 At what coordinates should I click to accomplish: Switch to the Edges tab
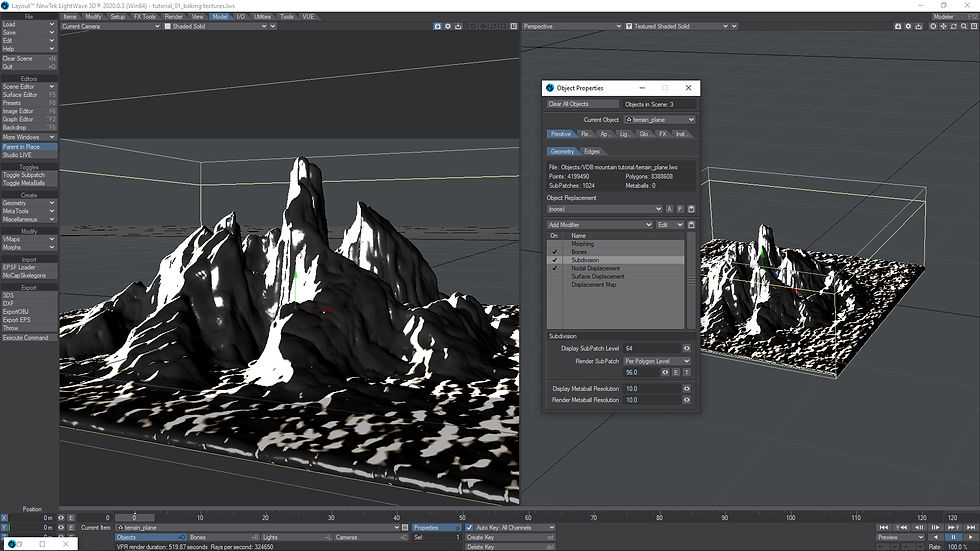point(592,152)
